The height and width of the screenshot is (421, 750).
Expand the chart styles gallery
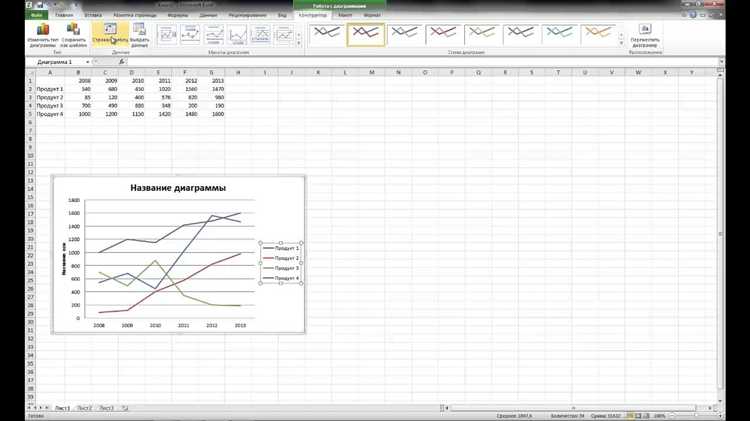coord(623,43)
